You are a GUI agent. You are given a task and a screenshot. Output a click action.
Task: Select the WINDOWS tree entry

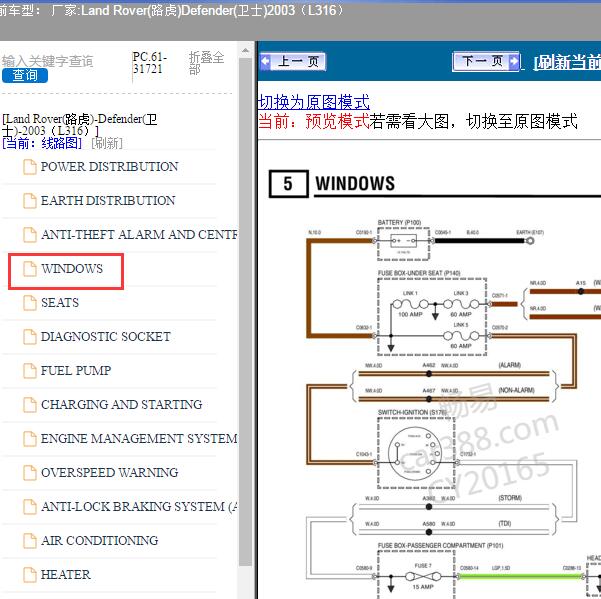click(x=72, y=269)
